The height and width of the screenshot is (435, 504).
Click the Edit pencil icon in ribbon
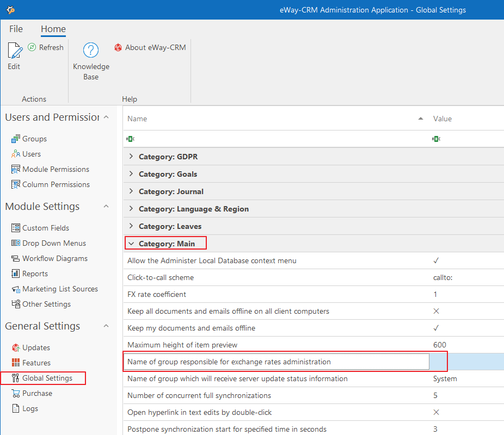point(14,52)
